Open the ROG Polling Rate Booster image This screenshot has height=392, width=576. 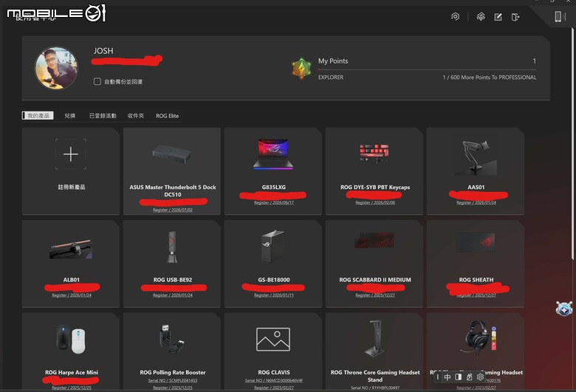(171, 339)
